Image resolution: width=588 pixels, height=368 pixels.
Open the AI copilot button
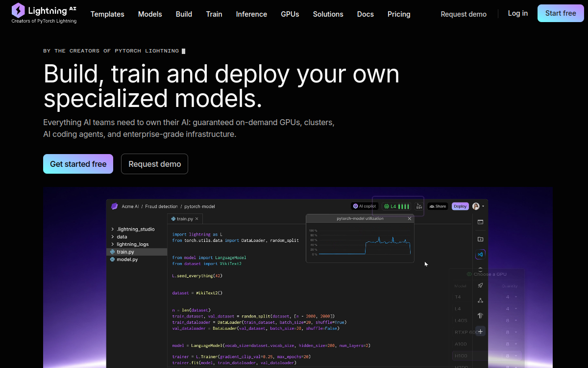pyautogui.click(x=365, y=207)
